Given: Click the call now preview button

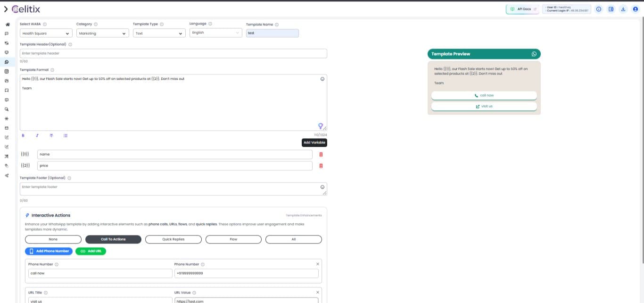Looking at the screenshot, I should pyautogui.click(x=484, y=95).
